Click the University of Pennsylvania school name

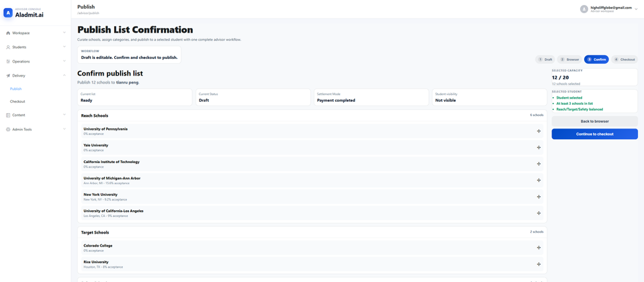tap(106, 129)
